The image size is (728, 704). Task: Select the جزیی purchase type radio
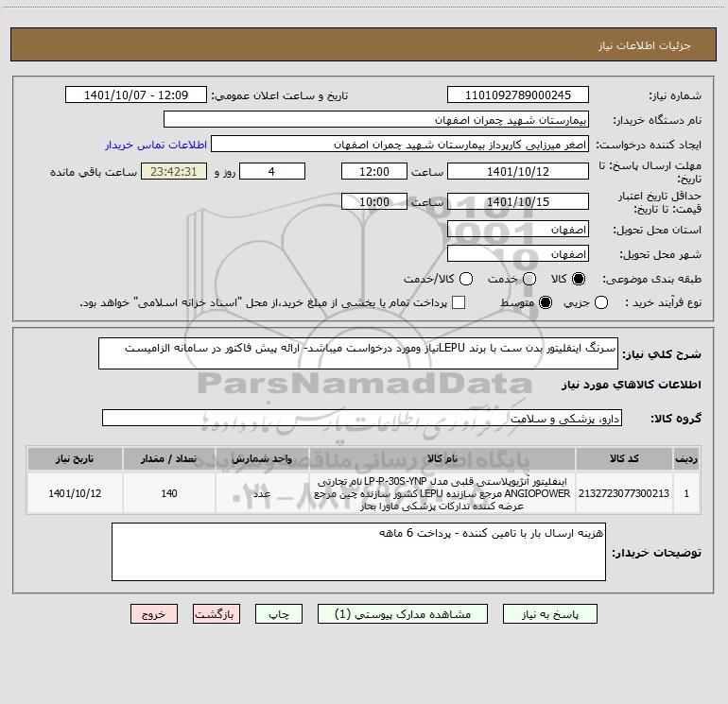point(600,302)
